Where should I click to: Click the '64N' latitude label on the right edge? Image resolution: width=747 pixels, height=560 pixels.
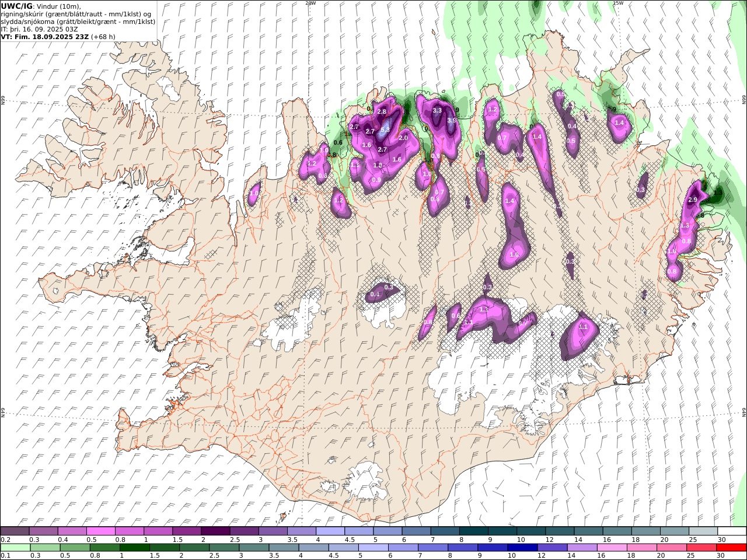tap(744, 412)
